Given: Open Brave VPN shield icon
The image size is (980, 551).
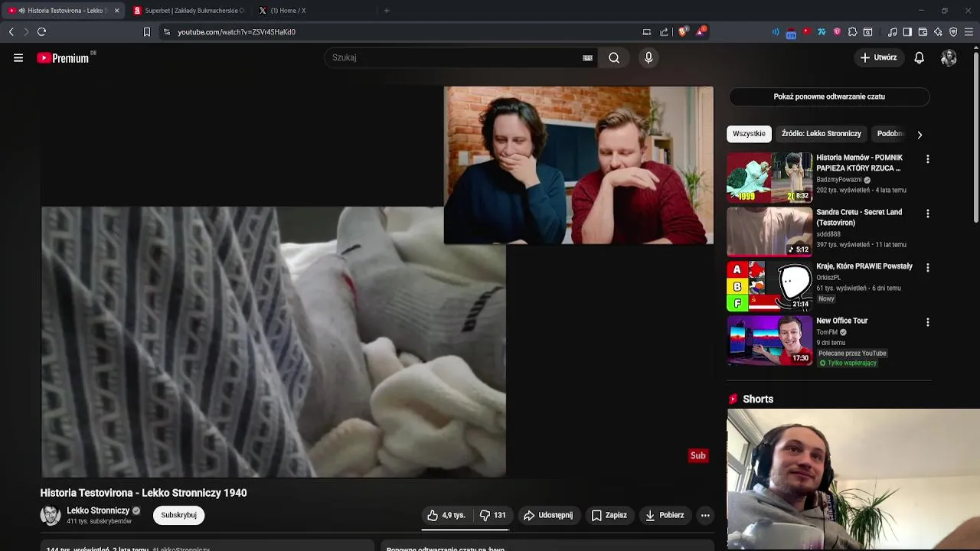Looking at the screenshot, I should point(953,31).
